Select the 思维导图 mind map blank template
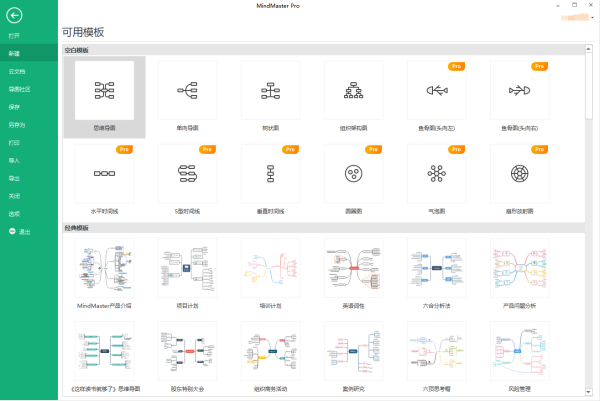The width and height of the screenshot is (600, 401). click(104, 97)
